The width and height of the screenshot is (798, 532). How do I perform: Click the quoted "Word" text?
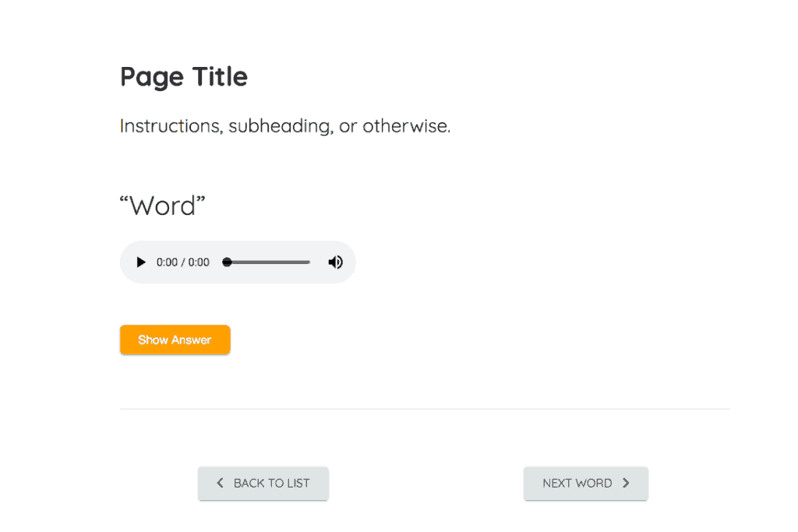pyautogui.click(x=162, y=206)
